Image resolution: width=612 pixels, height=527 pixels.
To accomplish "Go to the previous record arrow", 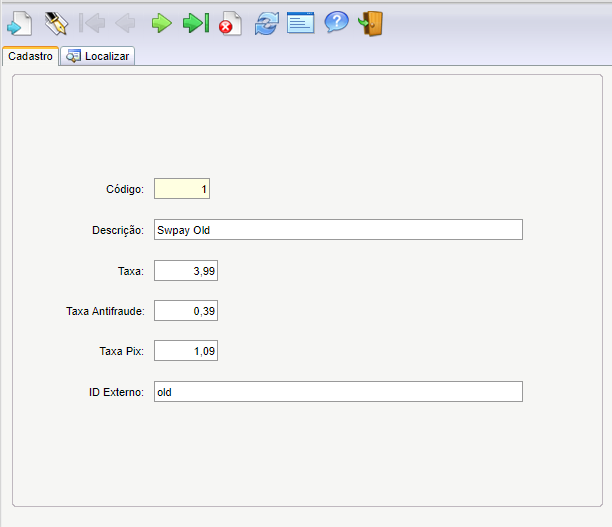I will pyautogui.click(x=125, y=23).
